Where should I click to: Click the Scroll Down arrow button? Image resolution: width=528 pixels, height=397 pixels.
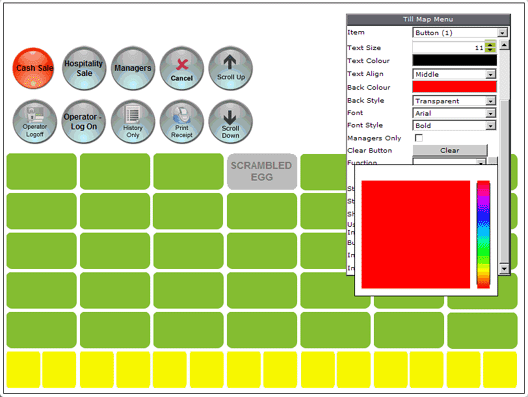coord(230,122)
